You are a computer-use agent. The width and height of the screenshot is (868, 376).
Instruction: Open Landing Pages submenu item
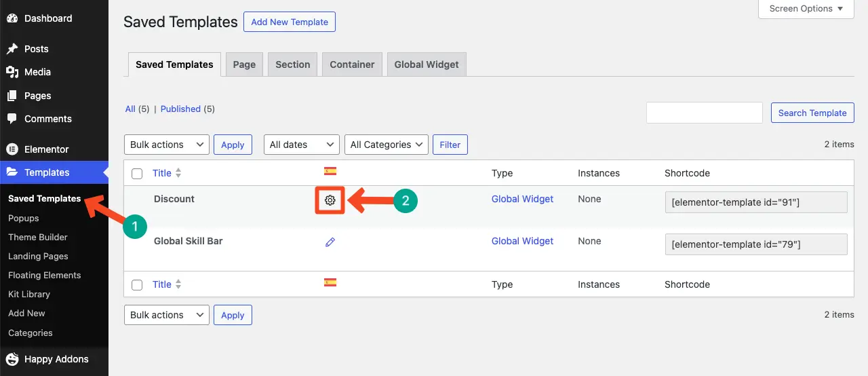[x=38, y=257]
